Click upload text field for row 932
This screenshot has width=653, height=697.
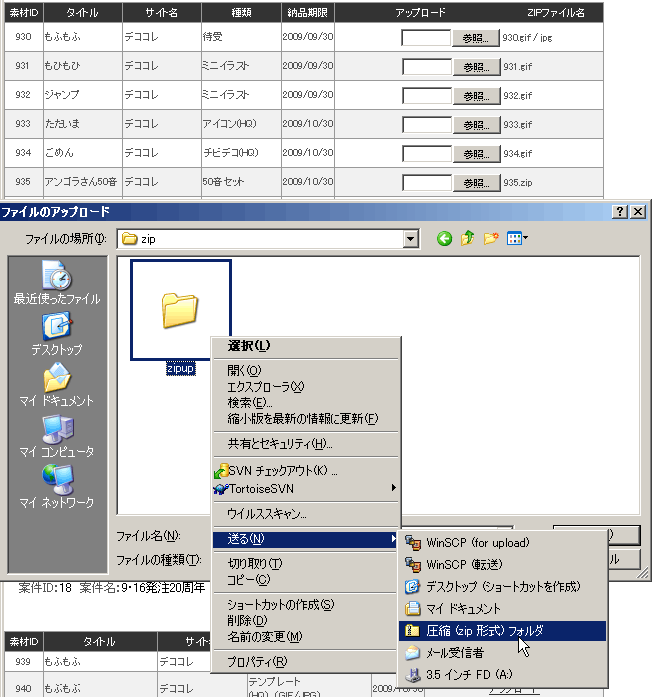pos(426,96)
